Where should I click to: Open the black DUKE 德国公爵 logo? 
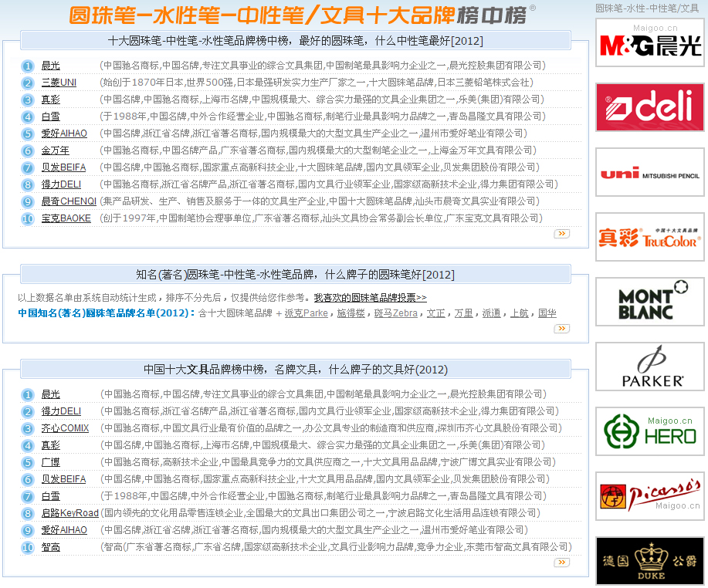pos(650,561)
